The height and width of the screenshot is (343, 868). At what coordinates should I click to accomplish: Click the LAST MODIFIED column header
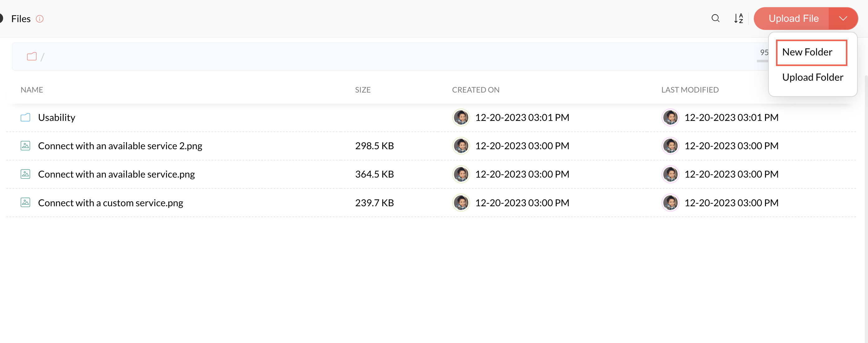690,90
